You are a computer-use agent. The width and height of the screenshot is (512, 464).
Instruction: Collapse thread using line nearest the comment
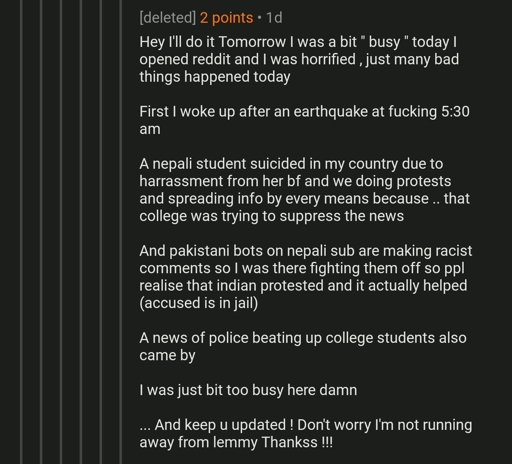click(120, 232)
